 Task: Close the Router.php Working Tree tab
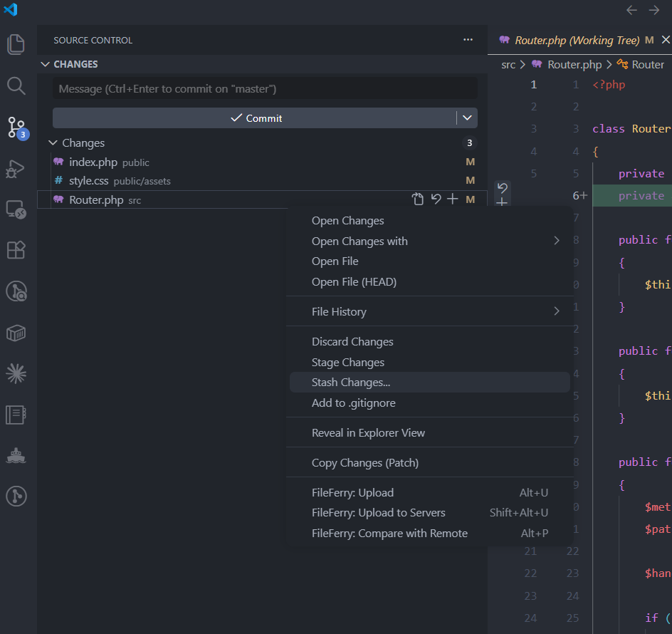point(666,40)
